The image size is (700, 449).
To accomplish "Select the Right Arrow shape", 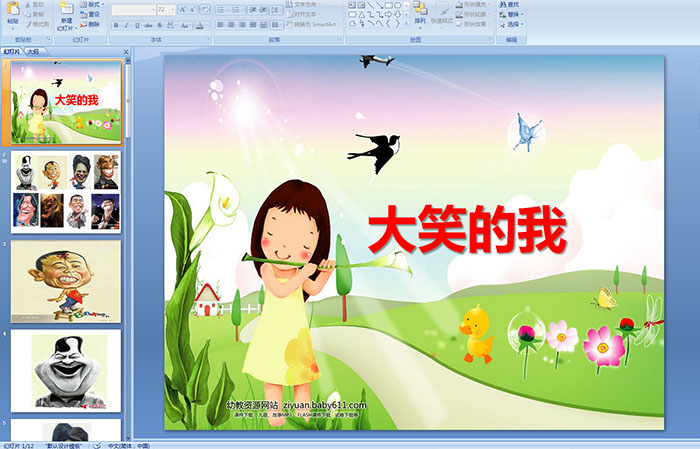I will (x=389, y=15).
